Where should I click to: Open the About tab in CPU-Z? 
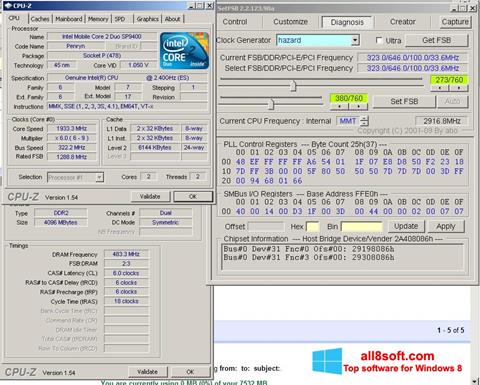[172, 19]
